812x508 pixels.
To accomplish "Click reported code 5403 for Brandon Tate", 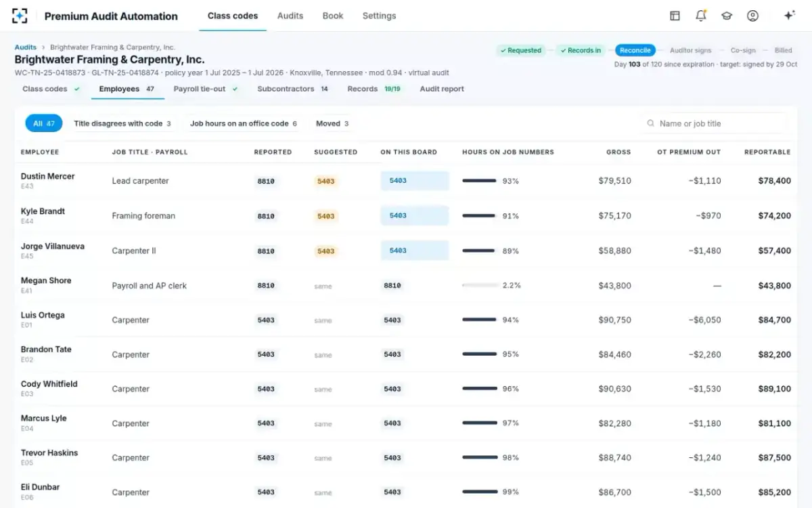I will click(x=266, y=355).
